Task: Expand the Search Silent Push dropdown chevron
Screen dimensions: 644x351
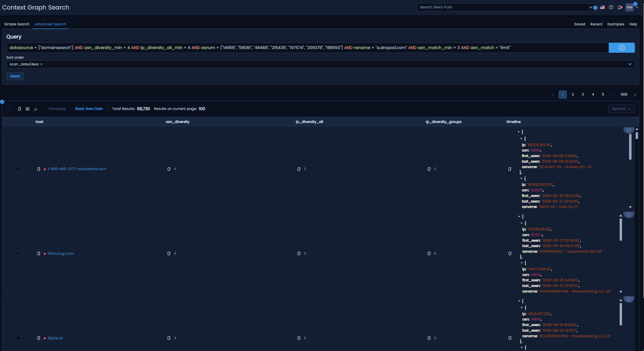Action: 590,7
